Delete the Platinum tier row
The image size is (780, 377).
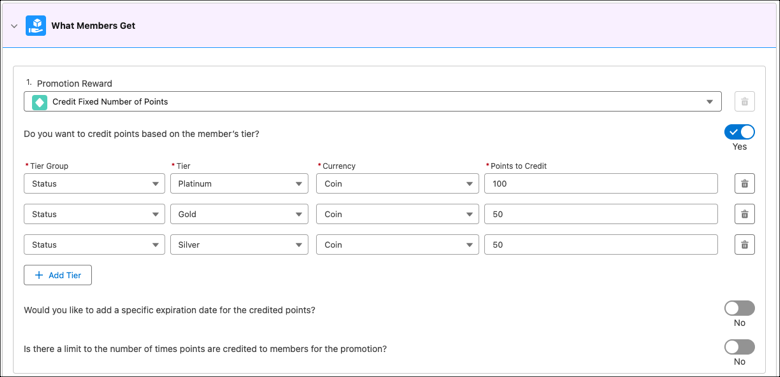(x=745, y=184)
